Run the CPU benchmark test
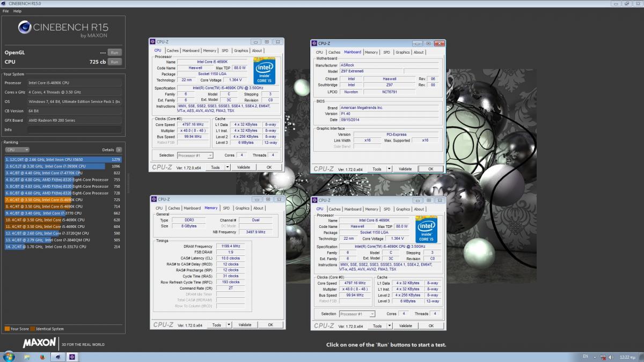644x362 pixels. tap(114, 62)
